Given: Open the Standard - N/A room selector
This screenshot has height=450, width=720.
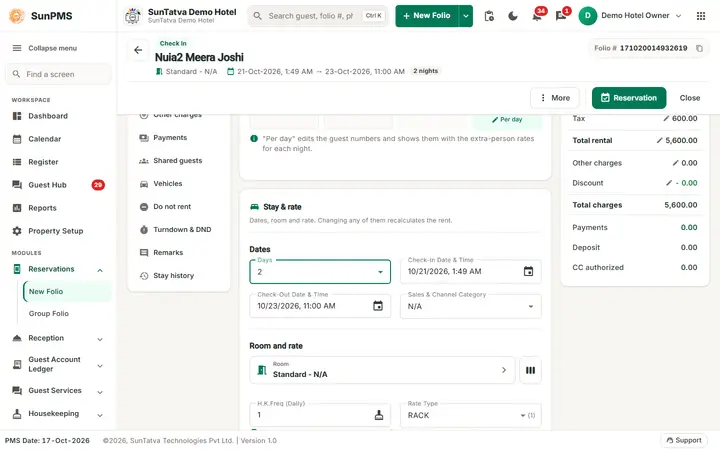Looking at the screenshot, I should pos(382,370).
